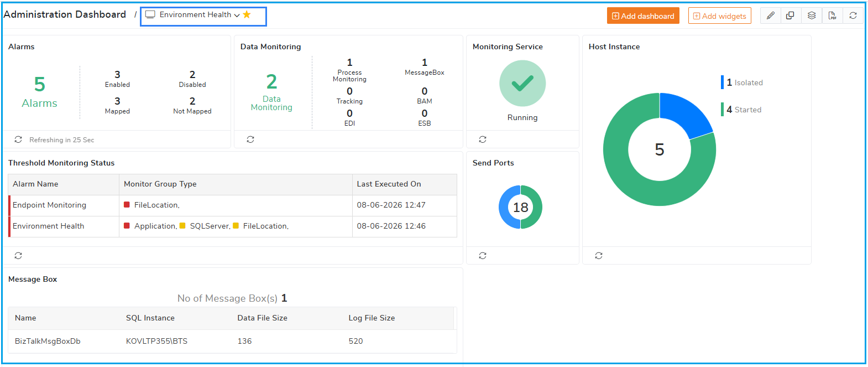Click the Process Monitoring count

tap(349, 63)
